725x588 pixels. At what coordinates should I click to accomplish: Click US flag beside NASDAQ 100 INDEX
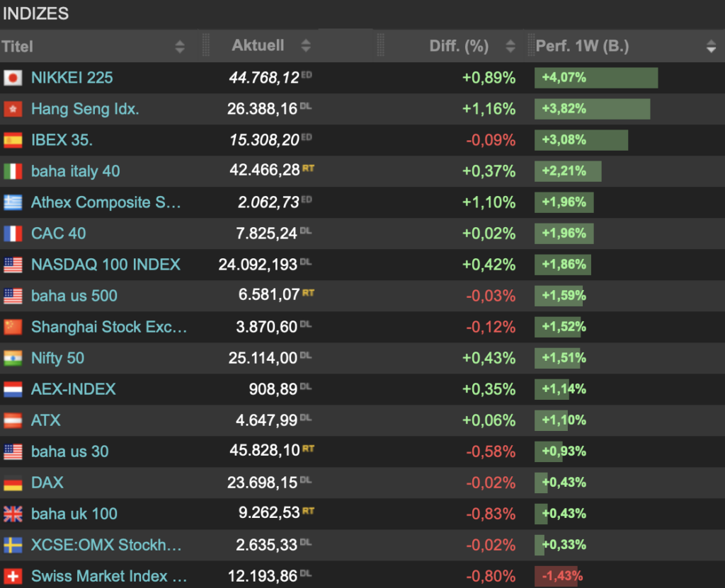pos(13,265)
